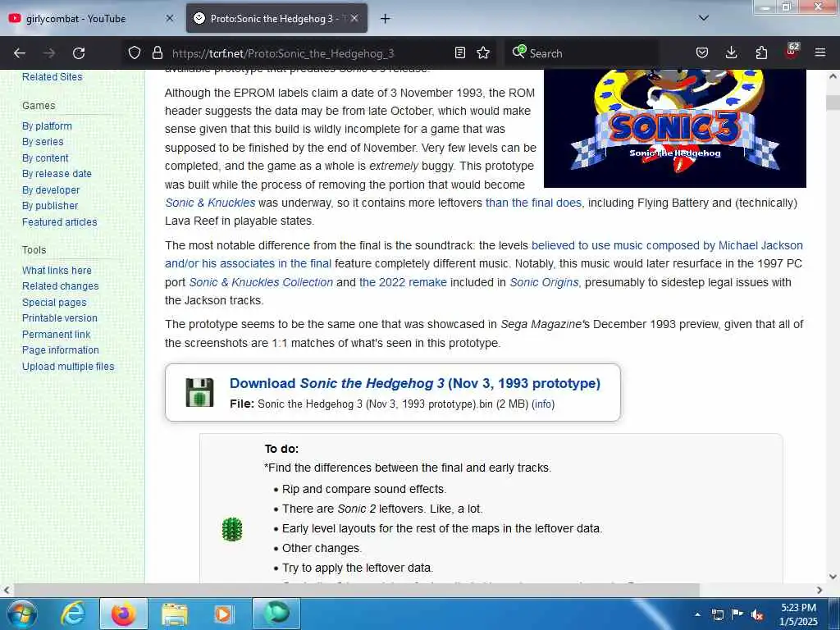Image resolution: width=840 pixels, height=630 pixels.
Task: Browse games By publisher
Action: pyautogui.click(x=50, y=206)
